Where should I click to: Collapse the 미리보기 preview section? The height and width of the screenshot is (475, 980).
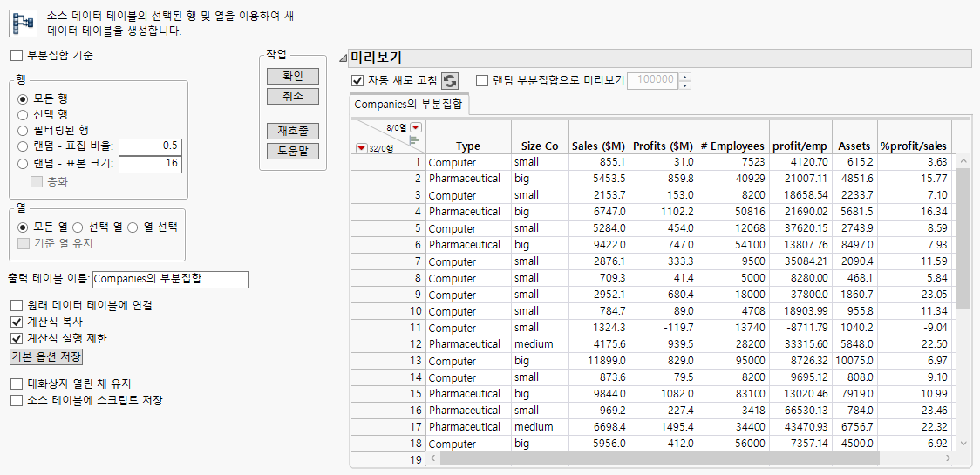(341, 59)
